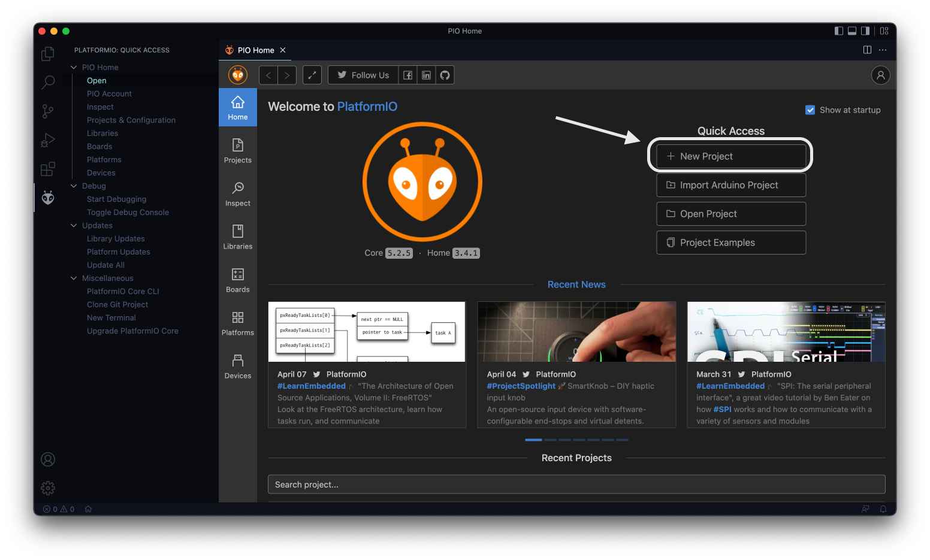
Task: Toggle the Show at startup checkbox
Action: point(810,110)
